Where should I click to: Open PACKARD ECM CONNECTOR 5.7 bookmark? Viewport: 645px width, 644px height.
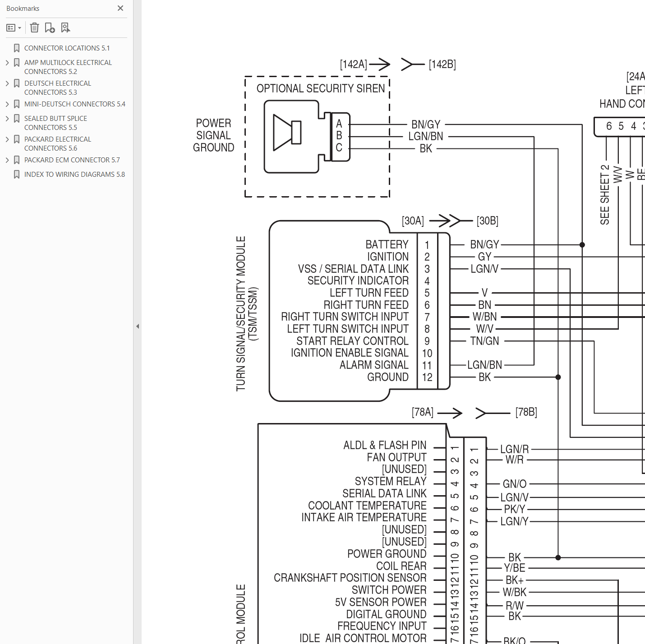pyautogui.click(x=72, y=160)
